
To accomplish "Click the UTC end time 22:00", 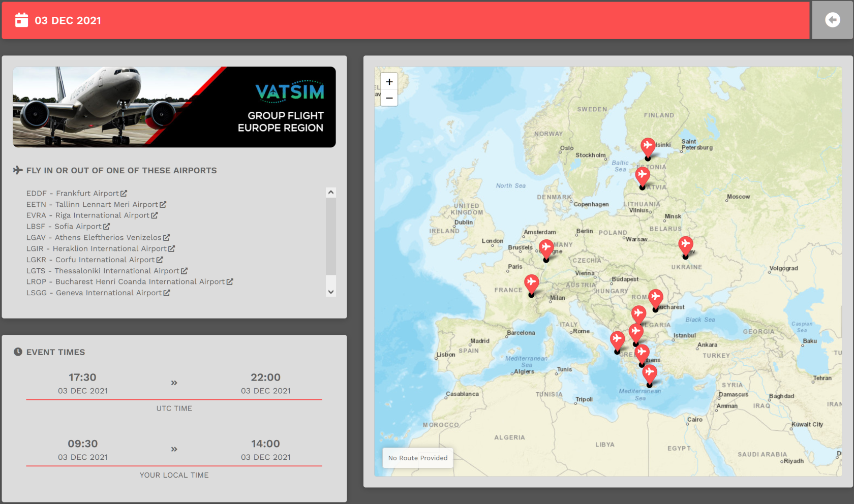I will (265, 377).
